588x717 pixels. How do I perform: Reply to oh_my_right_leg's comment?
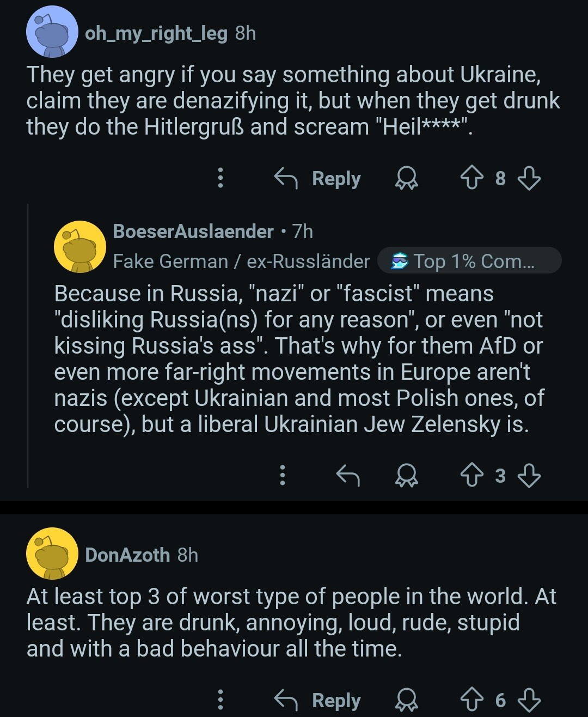317,178
